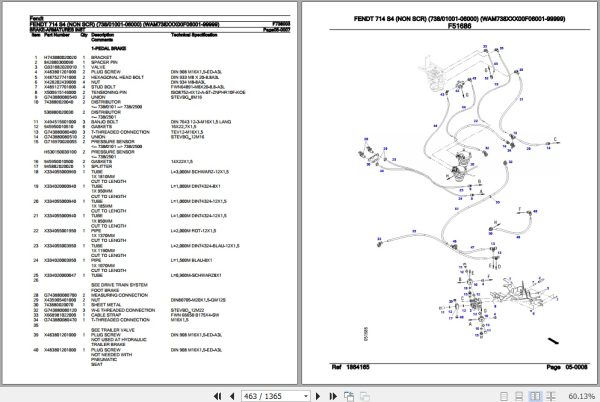Click the 60.13% zoom level
This screenshot has width=600, height=402.
(x=581, y=396)
